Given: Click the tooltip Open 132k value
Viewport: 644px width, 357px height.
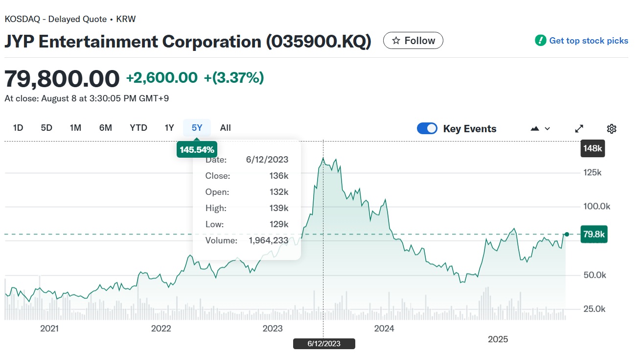Looking at the screenshot, I should 279,192.
